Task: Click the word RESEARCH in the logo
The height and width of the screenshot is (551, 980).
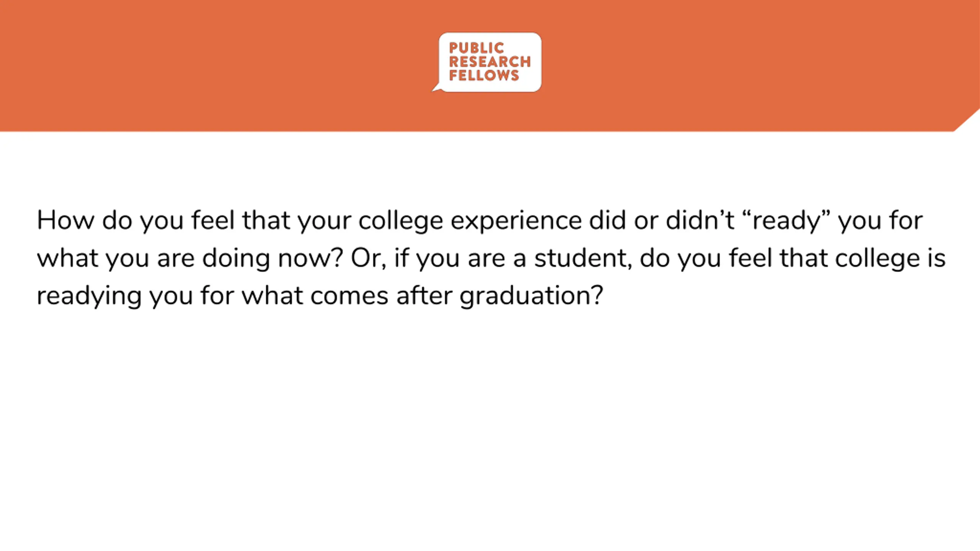Action: point(490,62)
